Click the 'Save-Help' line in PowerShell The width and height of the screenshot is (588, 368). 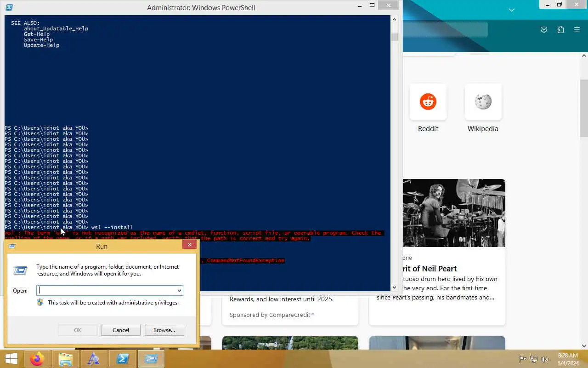click(38, 40)
